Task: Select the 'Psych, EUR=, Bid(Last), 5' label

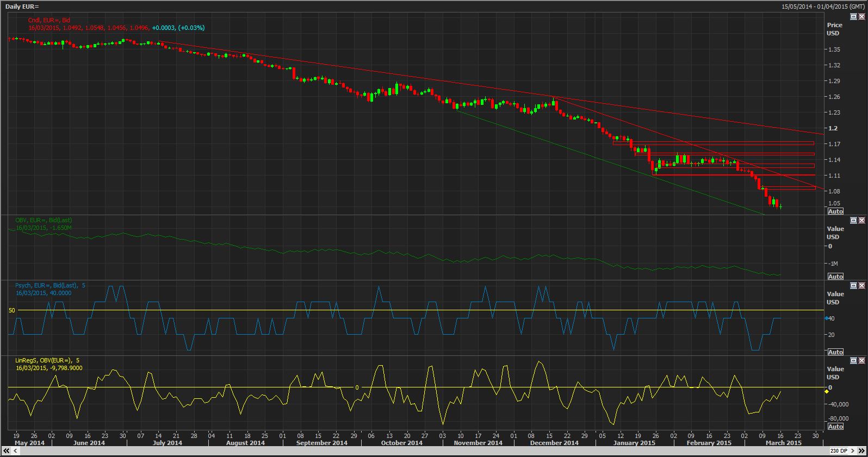Action: pos(50,285)
